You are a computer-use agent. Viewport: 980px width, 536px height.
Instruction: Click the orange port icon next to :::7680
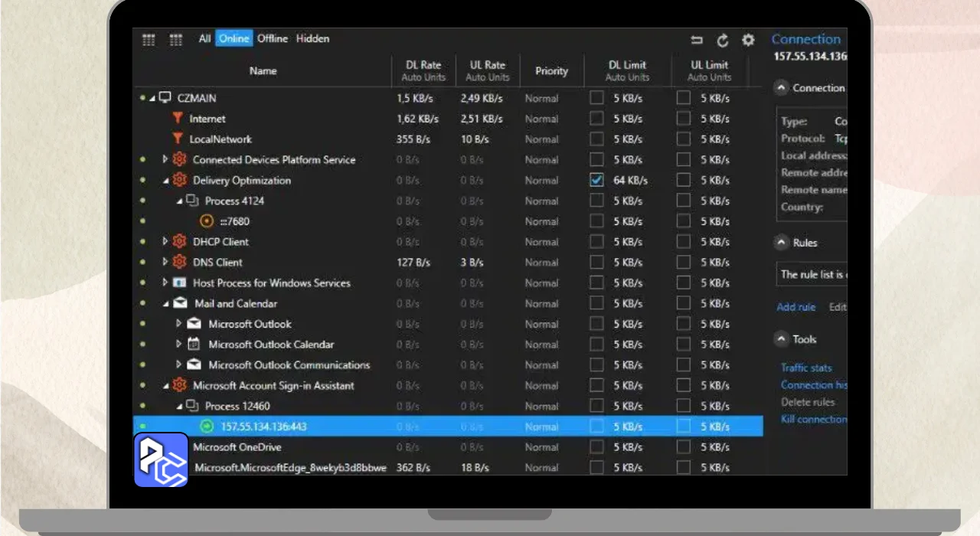pyautogui.click(x=206, y=221)
